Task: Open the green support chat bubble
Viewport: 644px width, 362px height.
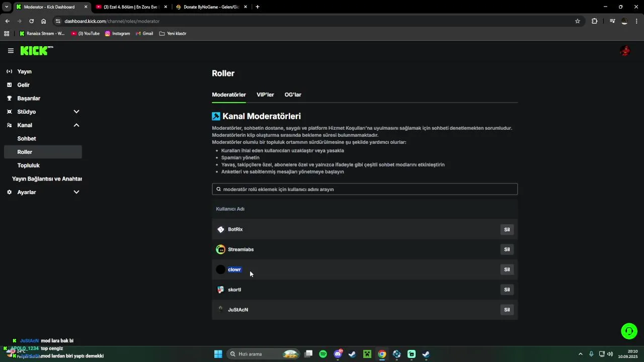Action: [629, 331]
